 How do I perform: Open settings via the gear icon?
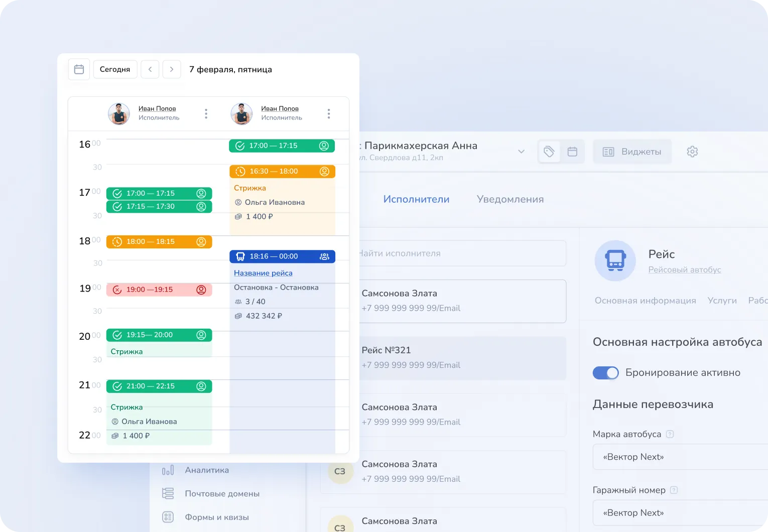tap(692, 151)
